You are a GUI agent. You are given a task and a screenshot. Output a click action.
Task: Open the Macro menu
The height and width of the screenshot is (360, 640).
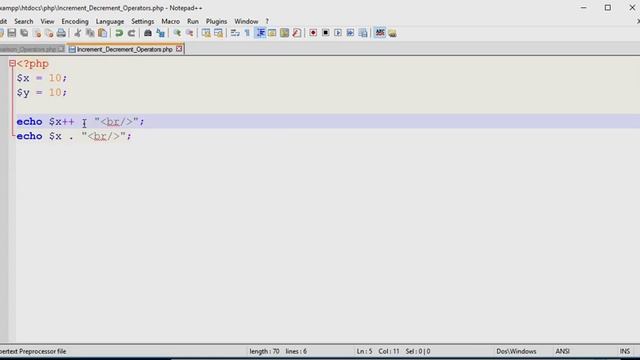click(170, 21)
